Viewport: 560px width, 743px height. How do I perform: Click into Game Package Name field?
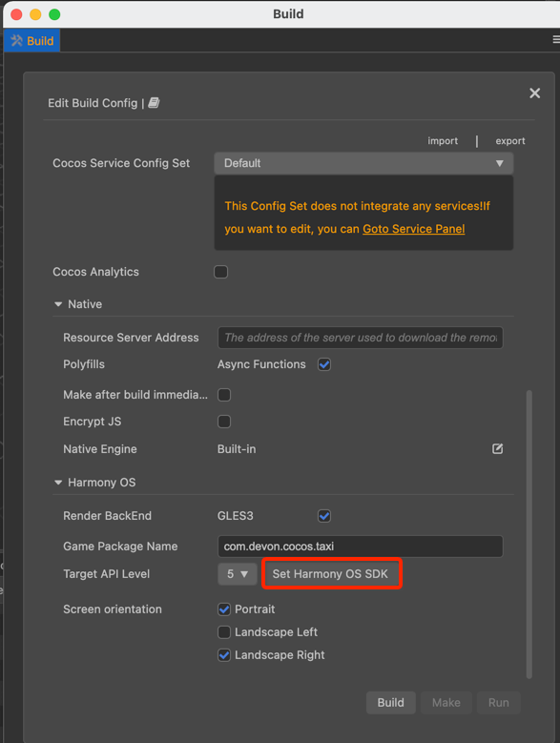[360, 547]
